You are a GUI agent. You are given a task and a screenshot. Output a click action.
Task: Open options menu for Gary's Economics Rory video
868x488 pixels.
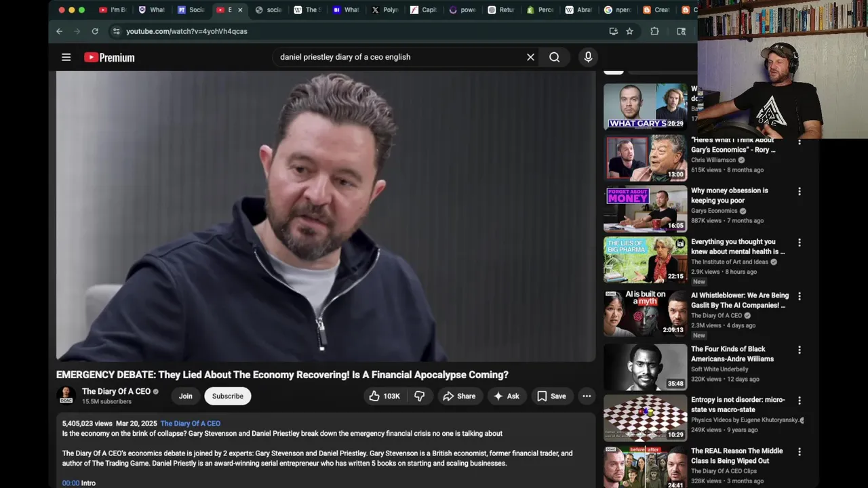point(800,142)
